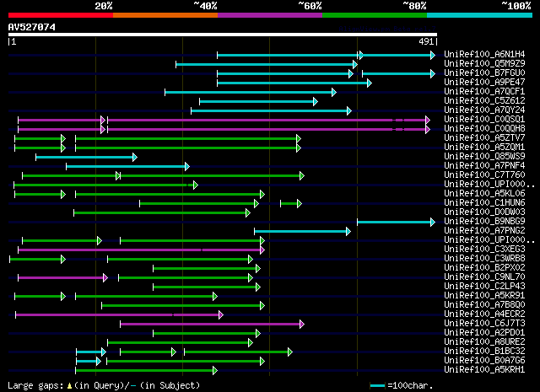Click the white query sequence bar
The image size is (540, 392).
click(223, 35)
